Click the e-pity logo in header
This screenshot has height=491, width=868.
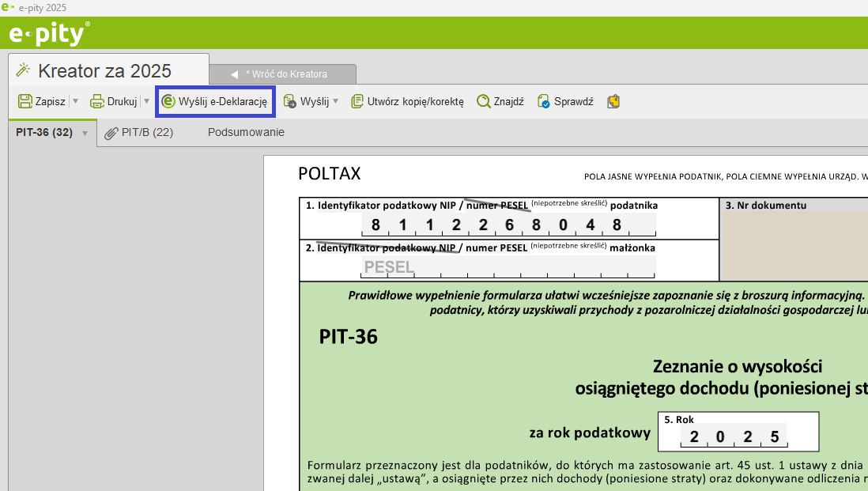point(49,34)
